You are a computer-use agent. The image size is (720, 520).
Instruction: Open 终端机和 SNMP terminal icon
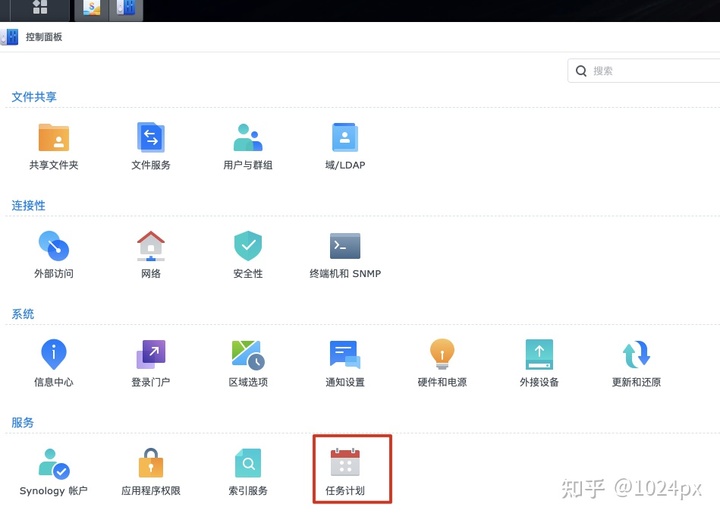(x=345, y=246)
